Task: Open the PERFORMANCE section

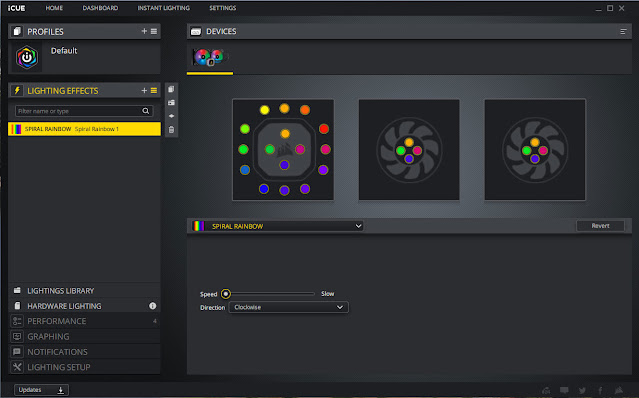Action: pos(84,321)
